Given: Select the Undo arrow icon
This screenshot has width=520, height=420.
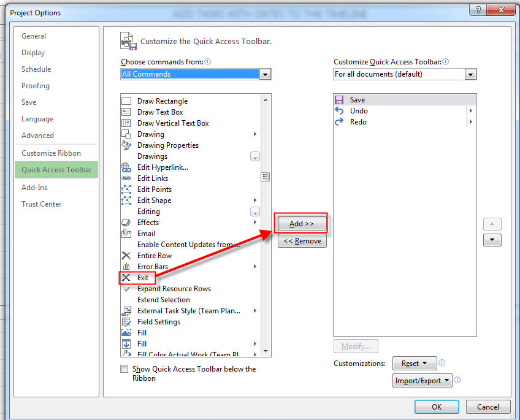Looking at the screenshot, I should (340, 111).
